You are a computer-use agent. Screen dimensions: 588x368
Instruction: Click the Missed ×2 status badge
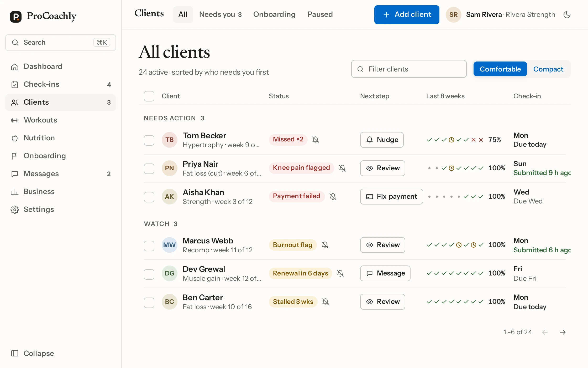point(288,139)
